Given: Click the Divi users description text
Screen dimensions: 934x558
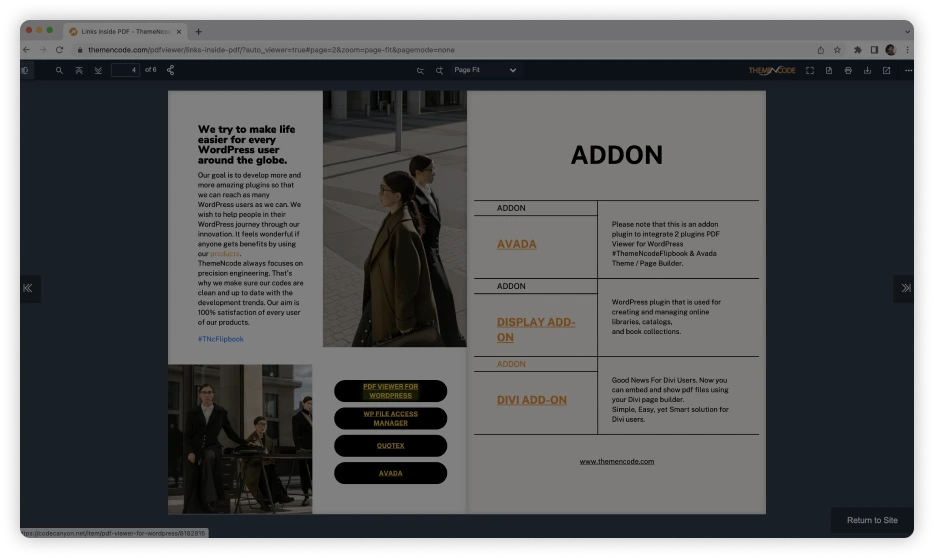Looking at the screenshot, I should 670,400.
